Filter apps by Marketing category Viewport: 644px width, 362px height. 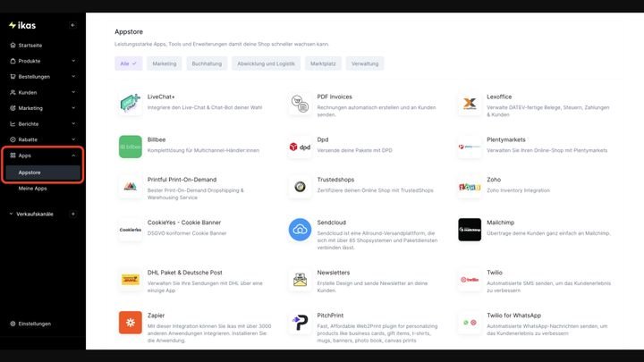pyautogui.click(x=165, y=63)
